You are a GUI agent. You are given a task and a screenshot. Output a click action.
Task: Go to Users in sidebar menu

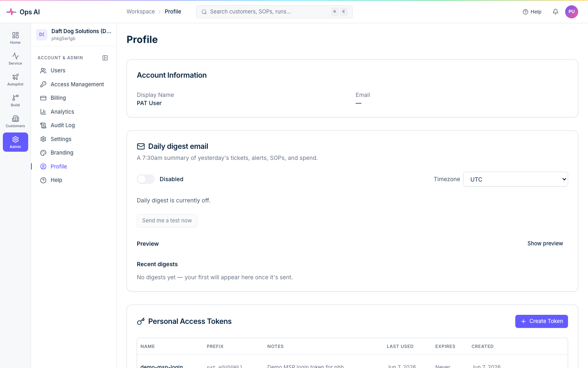click(74, 71)
